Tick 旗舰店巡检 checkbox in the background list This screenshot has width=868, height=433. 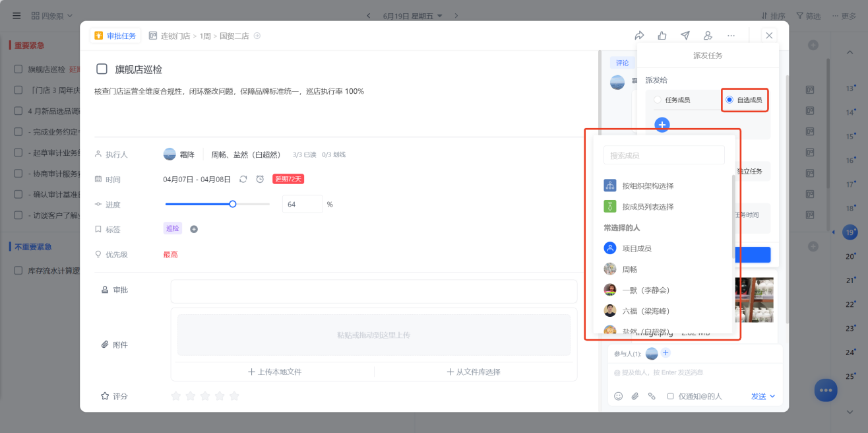[18, 69]
